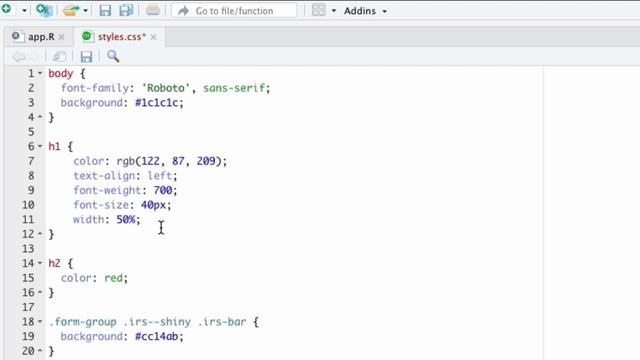640x360 pixels.
Task: Click the red color value on line 15
Action: 113,278
